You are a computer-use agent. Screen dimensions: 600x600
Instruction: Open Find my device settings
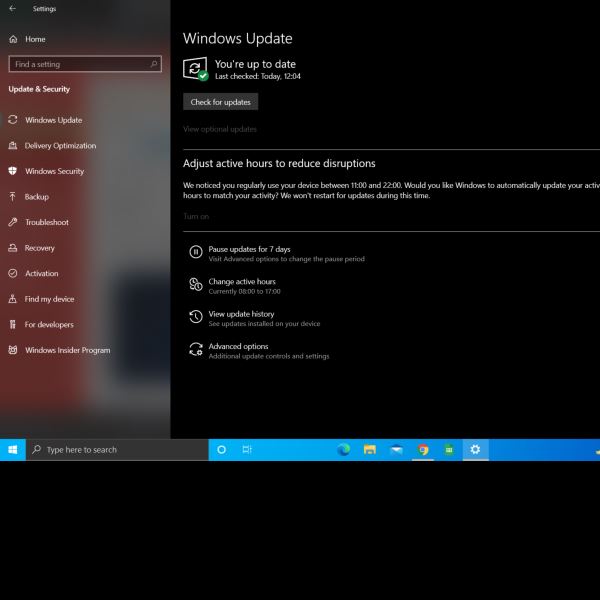click(49, 299)
